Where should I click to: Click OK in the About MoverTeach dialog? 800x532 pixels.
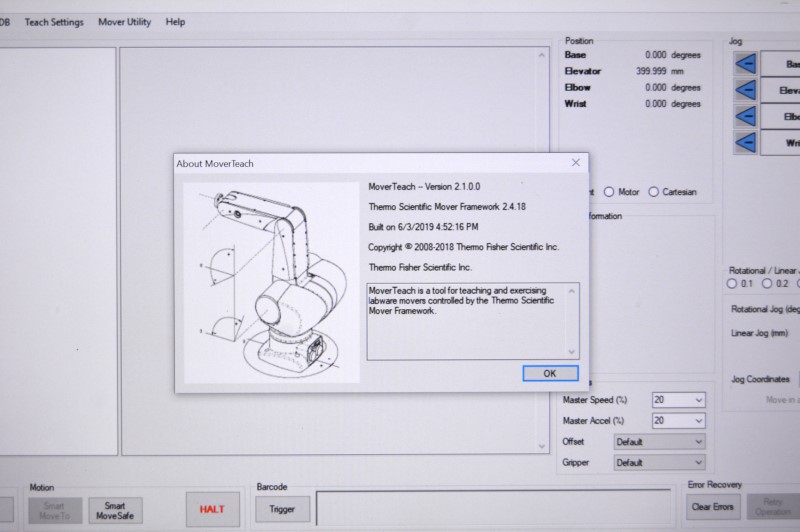(550, 373)
